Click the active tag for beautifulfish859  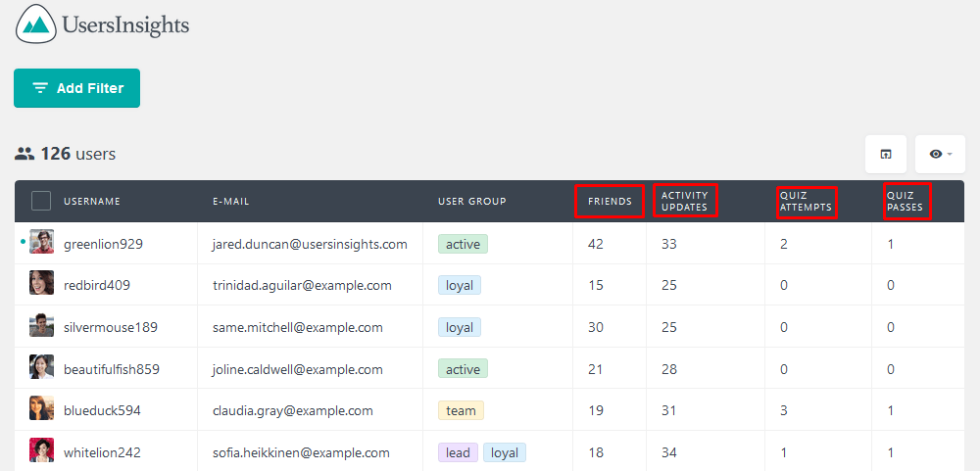click(x=464, y=369)
